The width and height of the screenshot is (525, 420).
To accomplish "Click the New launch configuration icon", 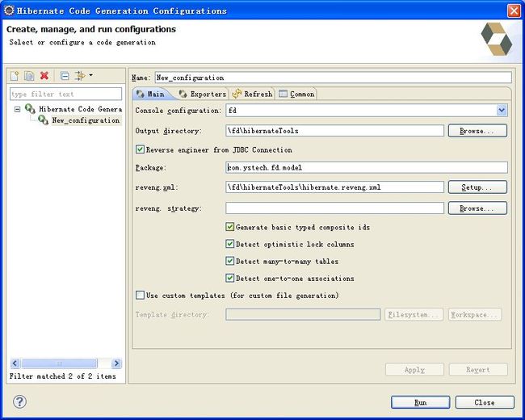I will pos(15,76).
